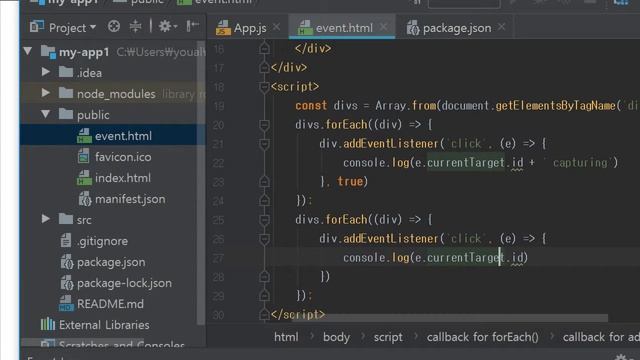
Task: Select package.json in project tree
Action: [111, 262]
